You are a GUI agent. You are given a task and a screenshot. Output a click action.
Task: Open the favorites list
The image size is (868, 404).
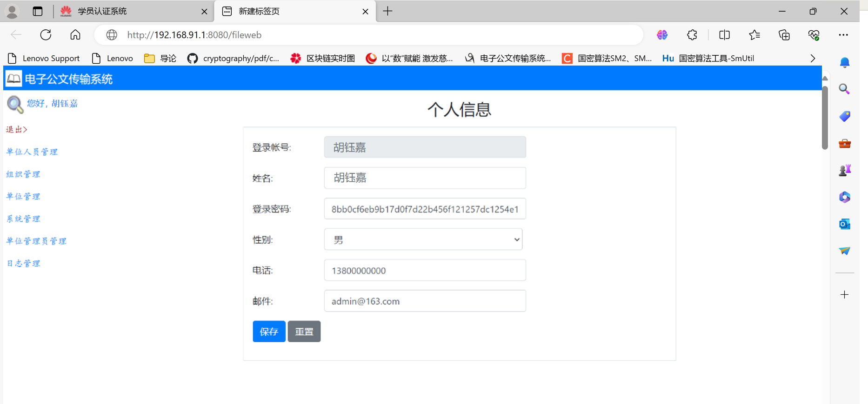click(754, 35)
